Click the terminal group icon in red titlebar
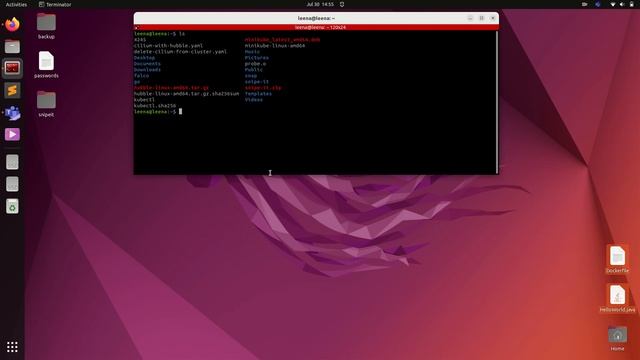 click(x=136, y=28)
